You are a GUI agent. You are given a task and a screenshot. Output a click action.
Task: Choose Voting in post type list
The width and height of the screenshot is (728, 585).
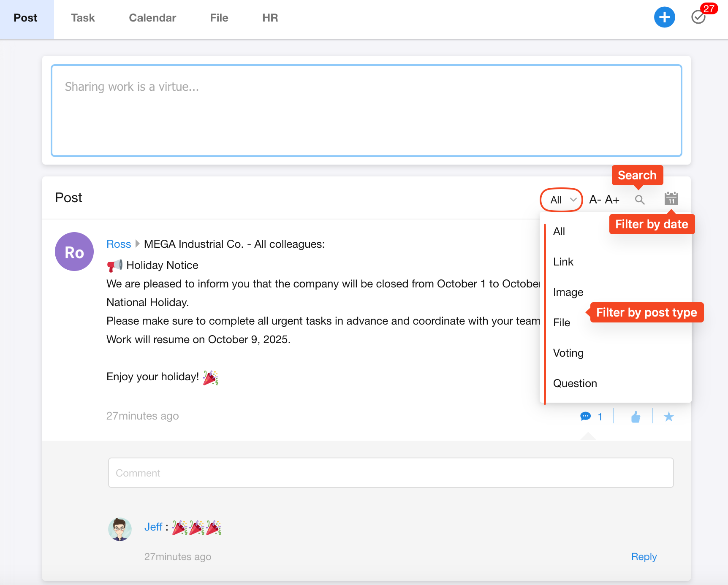click(x=568, y=353)
